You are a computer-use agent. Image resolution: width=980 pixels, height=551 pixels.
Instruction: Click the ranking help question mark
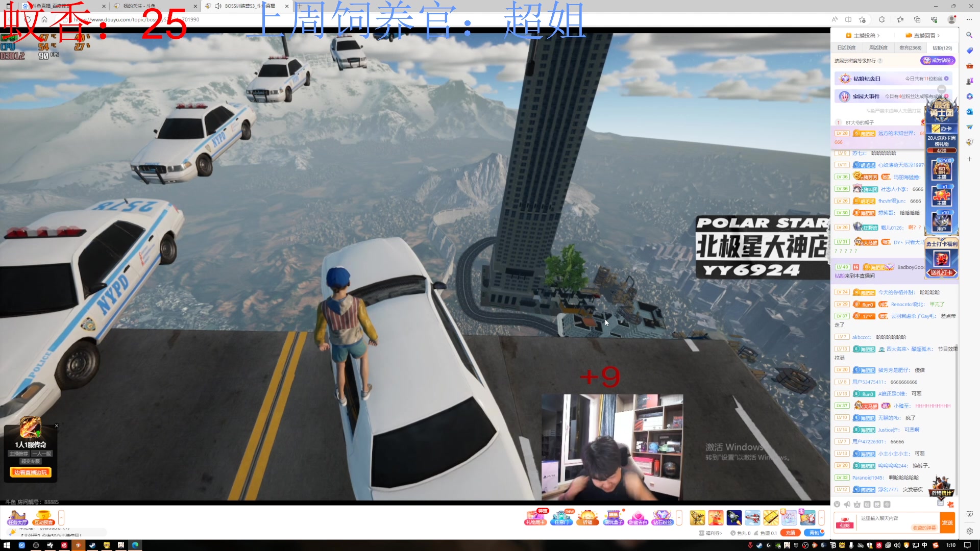pyautogui.click(x=880, y=61)
